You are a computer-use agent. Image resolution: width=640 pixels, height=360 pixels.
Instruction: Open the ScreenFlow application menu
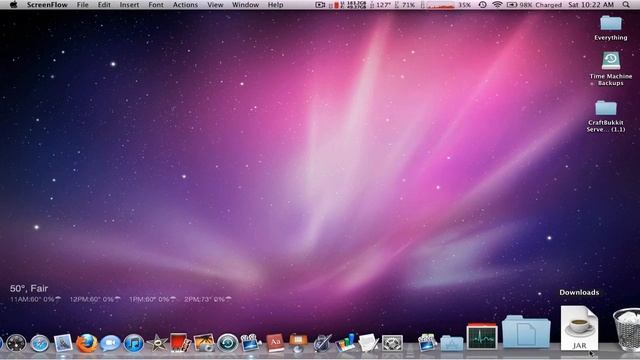[x=47, y=5]
